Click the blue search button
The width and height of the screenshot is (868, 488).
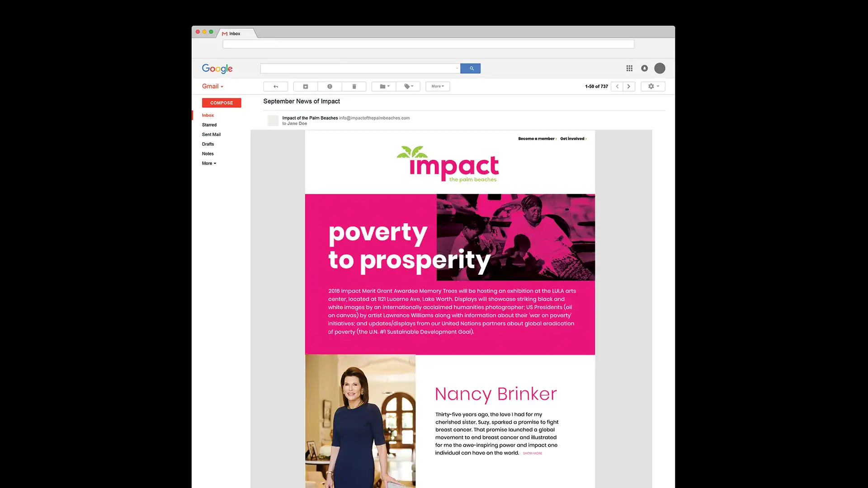click(471, 68)
